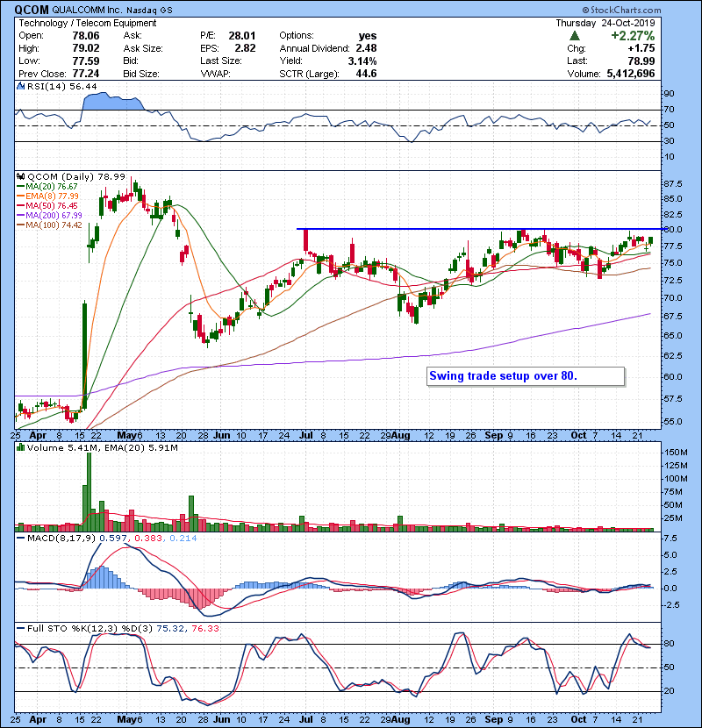The width and height of the screenshot is (702, 728).
Task: Click the Last Size: label
Action: pos(220,61)
